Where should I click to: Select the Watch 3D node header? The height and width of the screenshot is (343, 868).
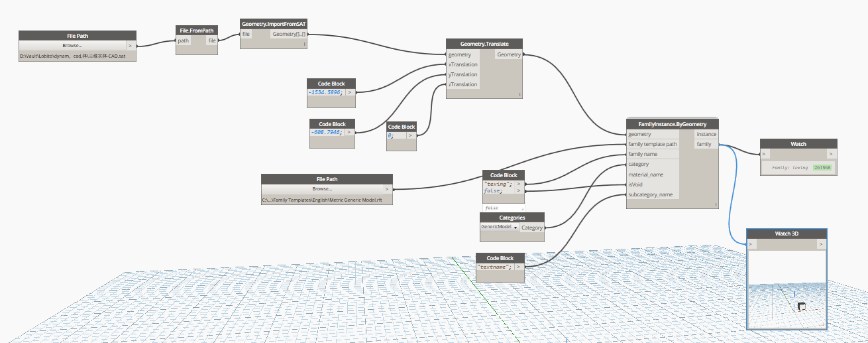click(x=787, y=234)
